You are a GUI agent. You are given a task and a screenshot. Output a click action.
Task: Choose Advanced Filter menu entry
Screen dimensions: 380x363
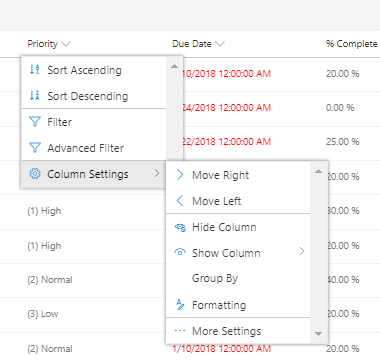[94, 148]
